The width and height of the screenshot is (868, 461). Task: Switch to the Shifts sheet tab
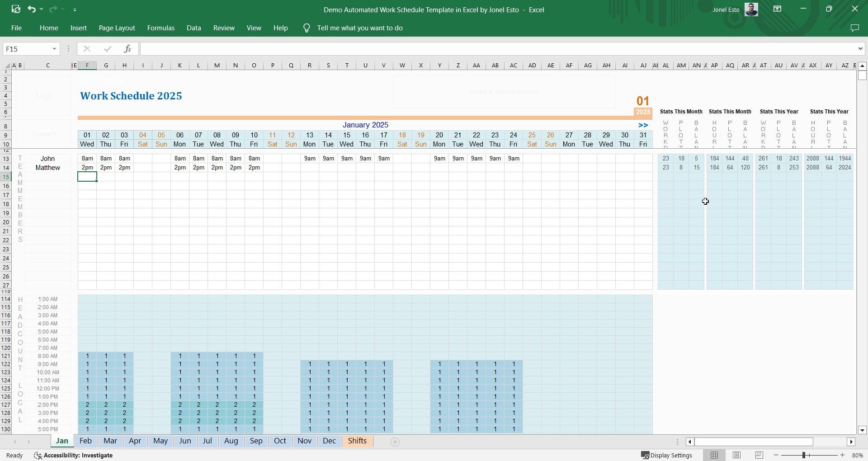click(358, 441)
